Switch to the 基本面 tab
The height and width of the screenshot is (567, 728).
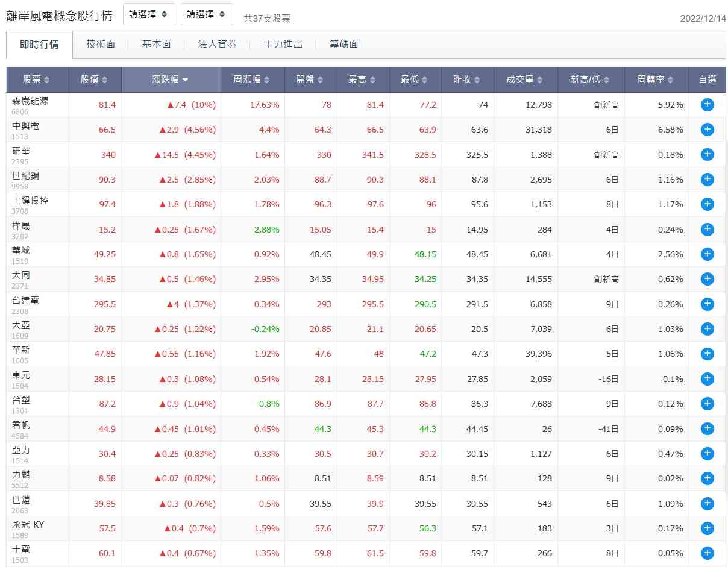157,45
